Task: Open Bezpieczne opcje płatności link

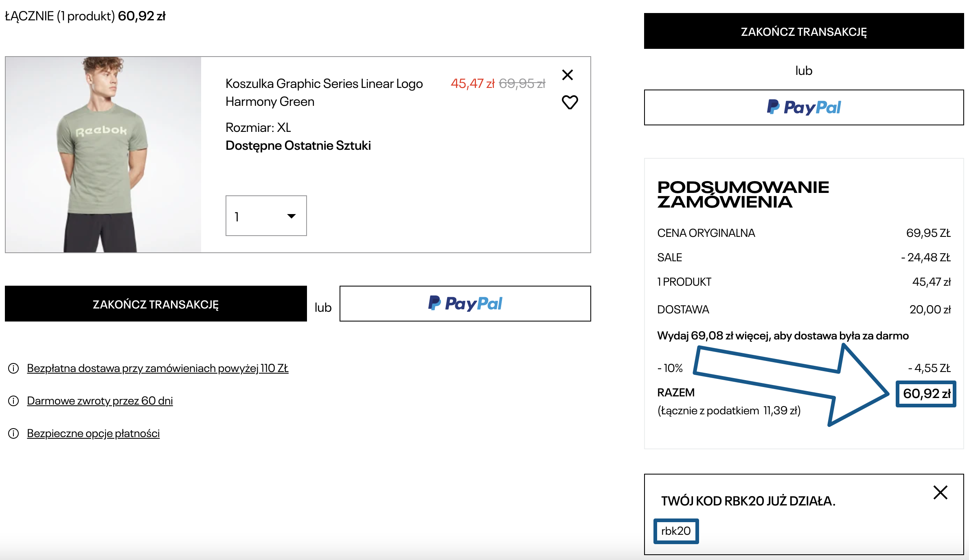Action: 93,433
